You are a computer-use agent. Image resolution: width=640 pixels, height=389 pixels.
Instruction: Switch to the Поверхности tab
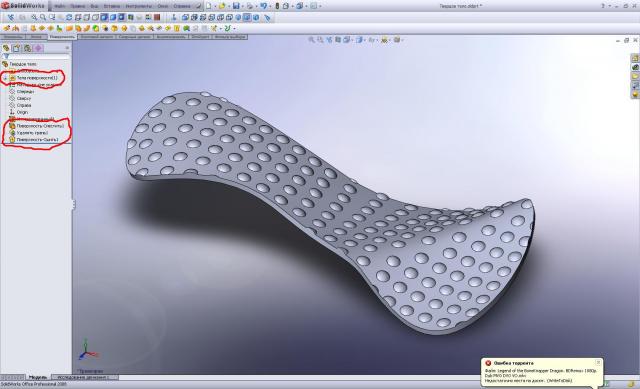click(62, 37)
